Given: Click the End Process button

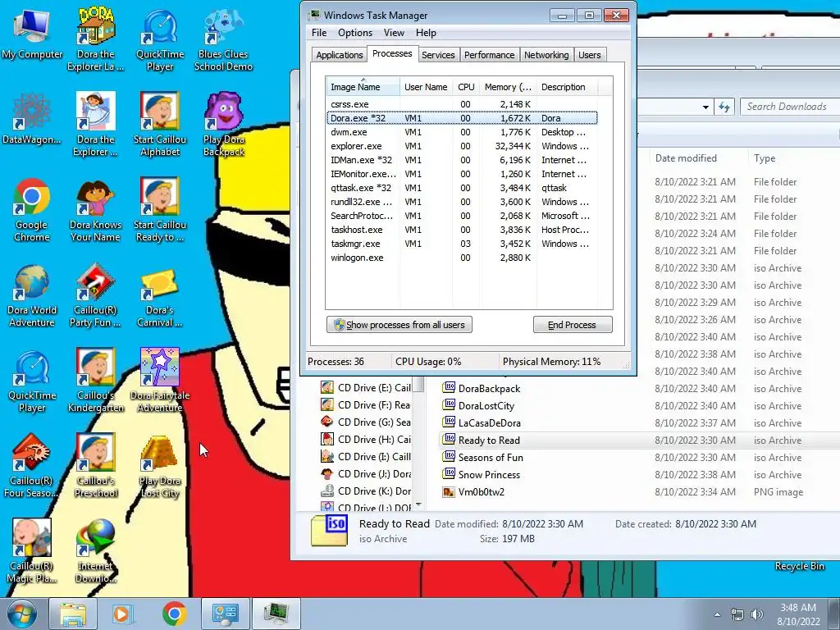Looking at the screenshot, I should click(x=572, y=325).
